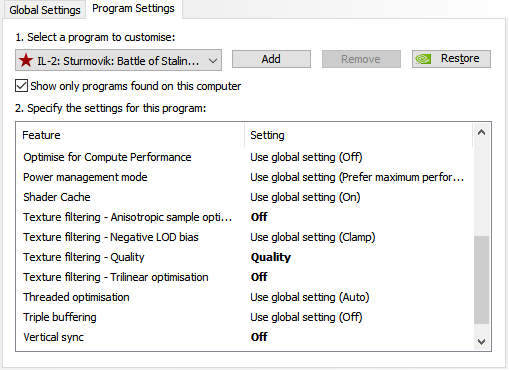Click the red star program icon

click(26, 60)
